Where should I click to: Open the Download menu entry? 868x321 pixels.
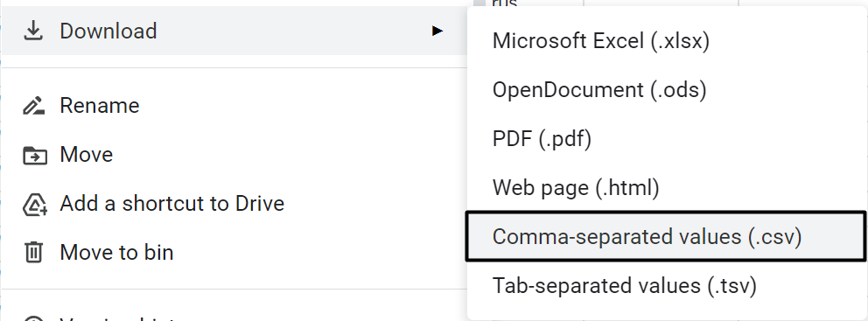(234, 31)
